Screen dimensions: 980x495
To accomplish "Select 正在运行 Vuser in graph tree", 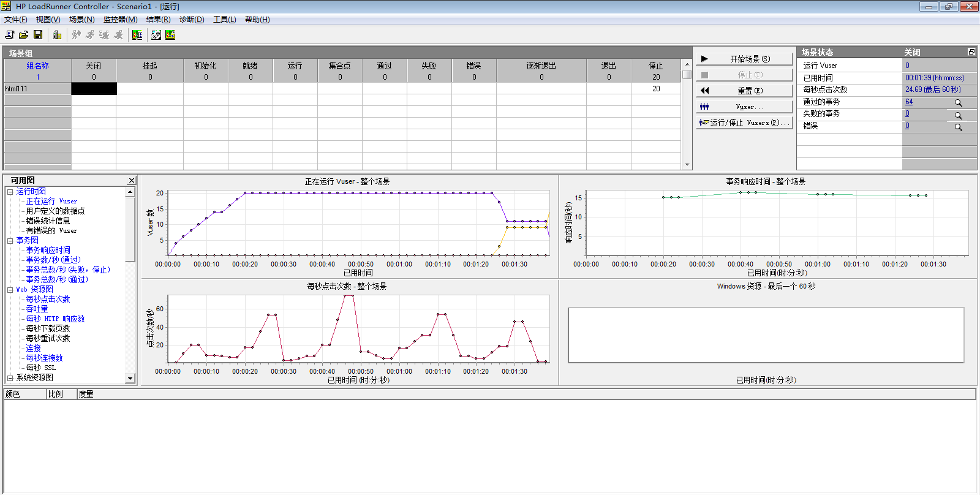I will click(x=51, y=201).
